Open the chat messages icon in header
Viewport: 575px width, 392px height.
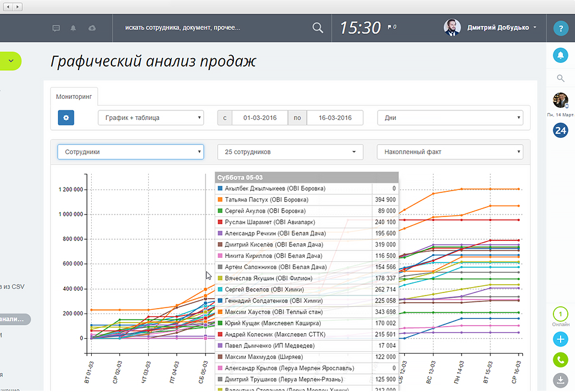click(56, 28)
